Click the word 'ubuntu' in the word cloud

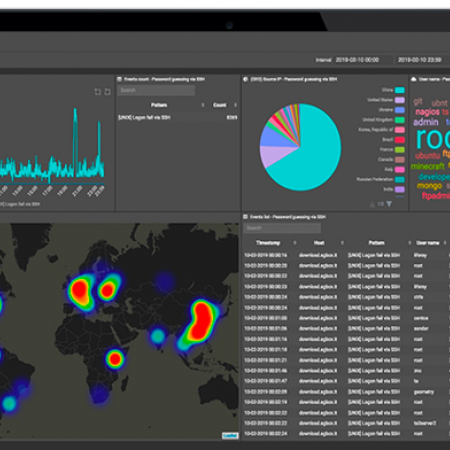pyautogui.click(x=428, y=155)
